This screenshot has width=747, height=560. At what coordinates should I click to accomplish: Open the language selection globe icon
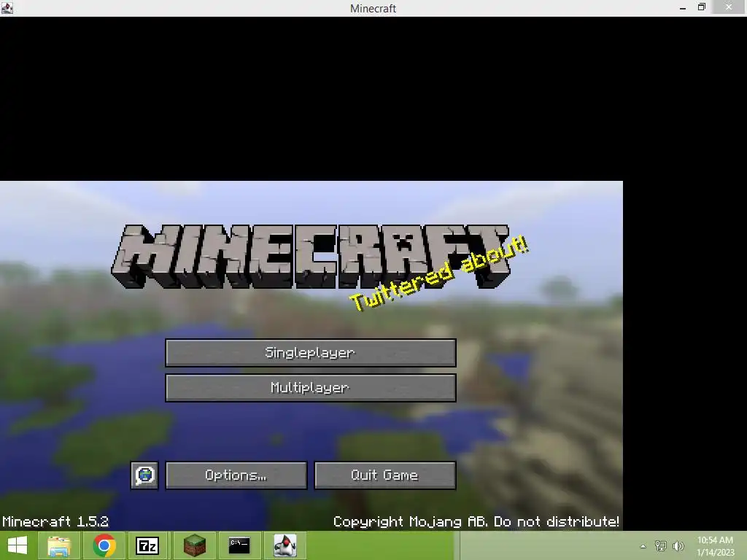(145, 475)
